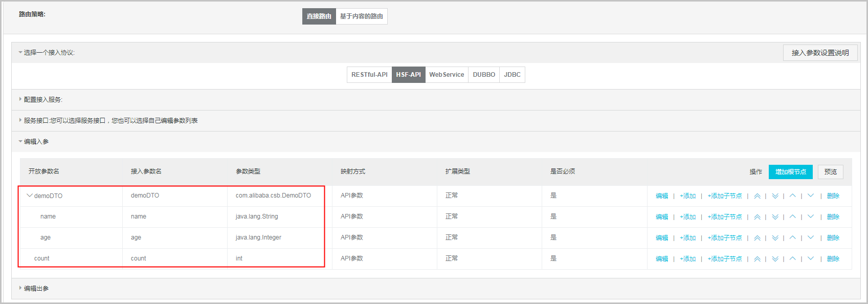Delete the count parameter row
Screen dimensions: 868x304
(x=833, y=259)
